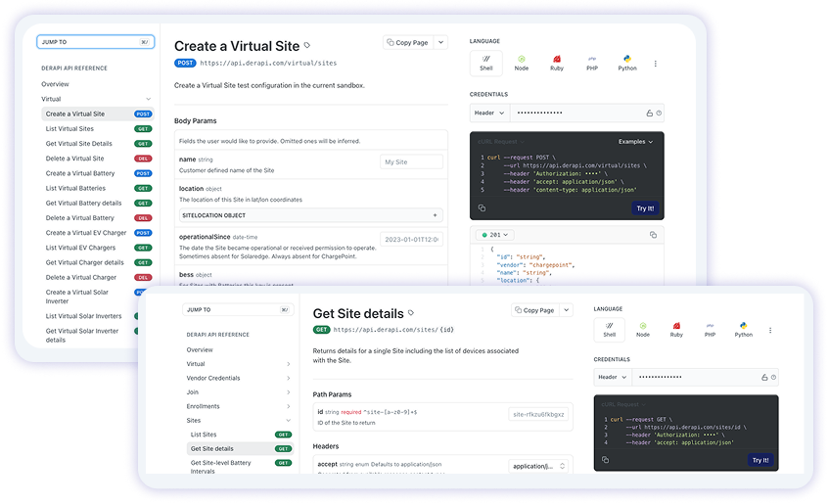Screen dimensions: 828x504
Task: Expand the SITELOCATION OBJECT with plus icon
Action: click(x=436, y=215)
